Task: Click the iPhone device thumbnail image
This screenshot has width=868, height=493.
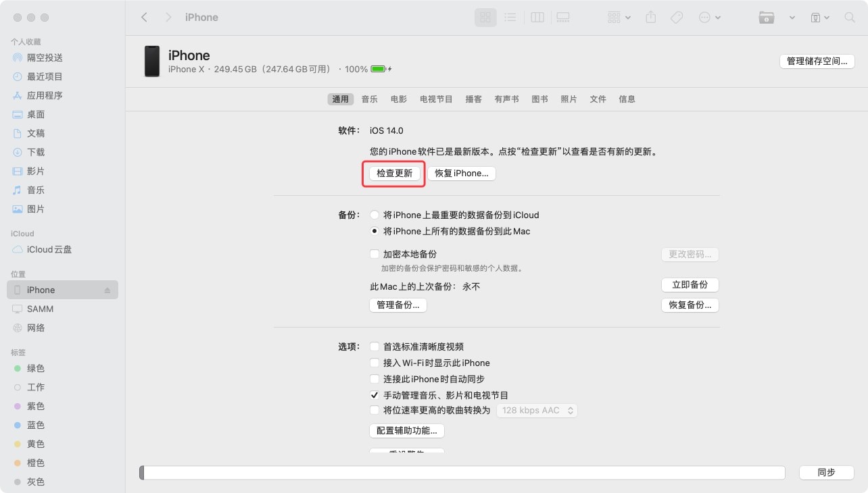Action: point(152,61)
